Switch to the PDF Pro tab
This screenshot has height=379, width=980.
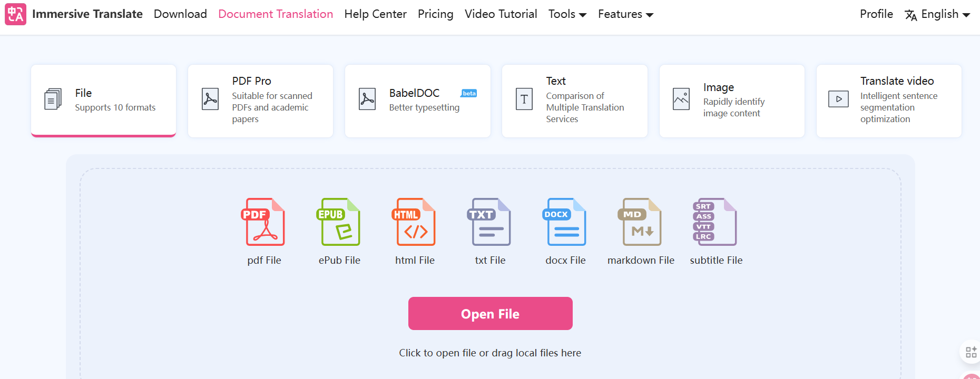[x=260, y=101]
